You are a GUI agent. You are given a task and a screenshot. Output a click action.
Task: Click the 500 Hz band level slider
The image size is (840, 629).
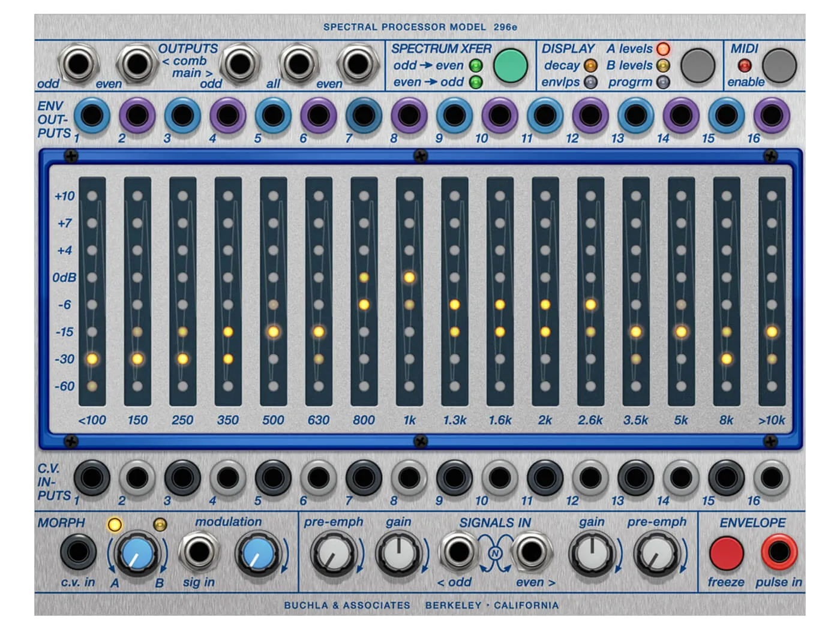(273, 291)
